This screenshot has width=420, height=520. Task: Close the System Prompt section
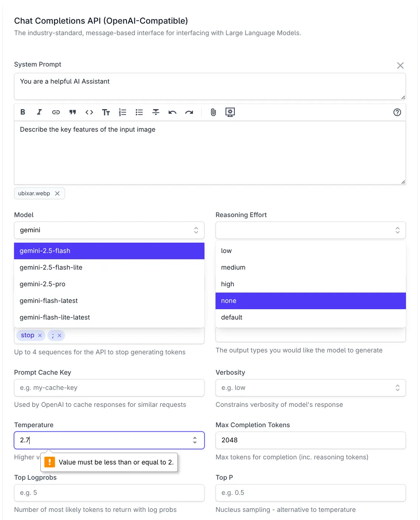[400, 65]
